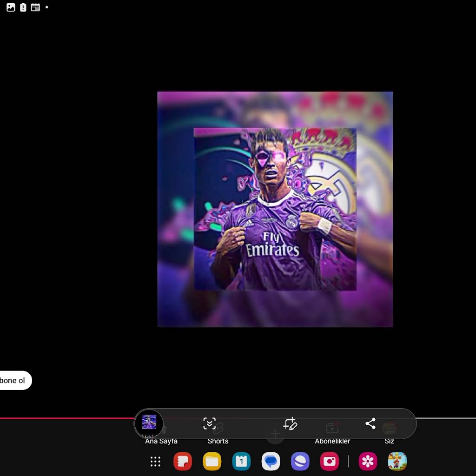Open the Abonelikler tab
This screenshot has width=476, height=476.
(x=332, y=441)
